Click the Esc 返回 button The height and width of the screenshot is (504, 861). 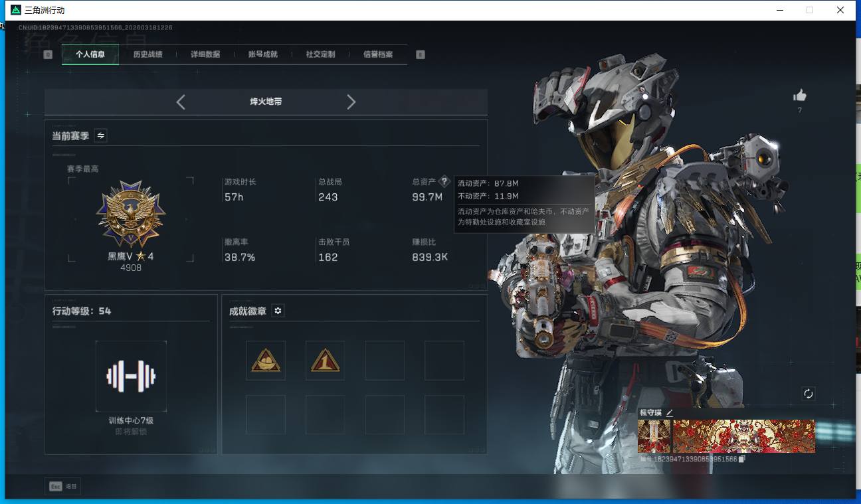(x=63, y=487)
